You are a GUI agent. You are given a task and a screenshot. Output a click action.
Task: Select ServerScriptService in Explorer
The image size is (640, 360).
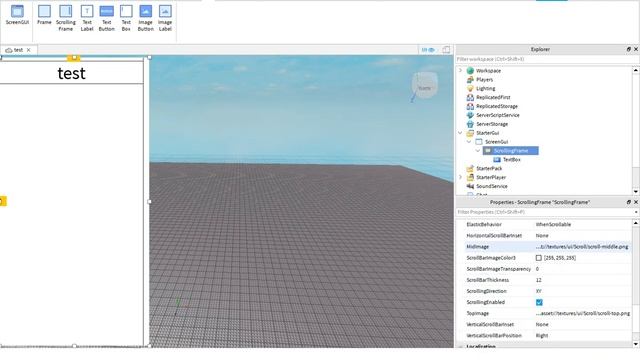tap(498, 115)
